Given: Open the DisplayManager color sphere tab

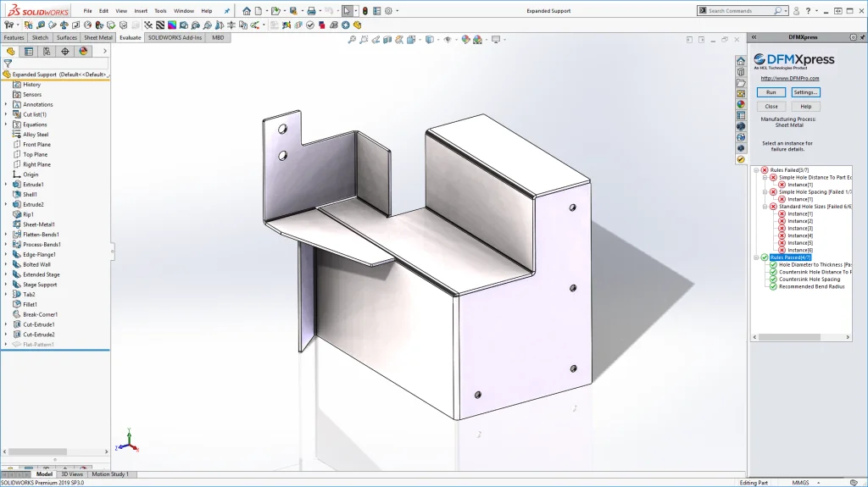Looking at the screenshot, I should (83, 52).
